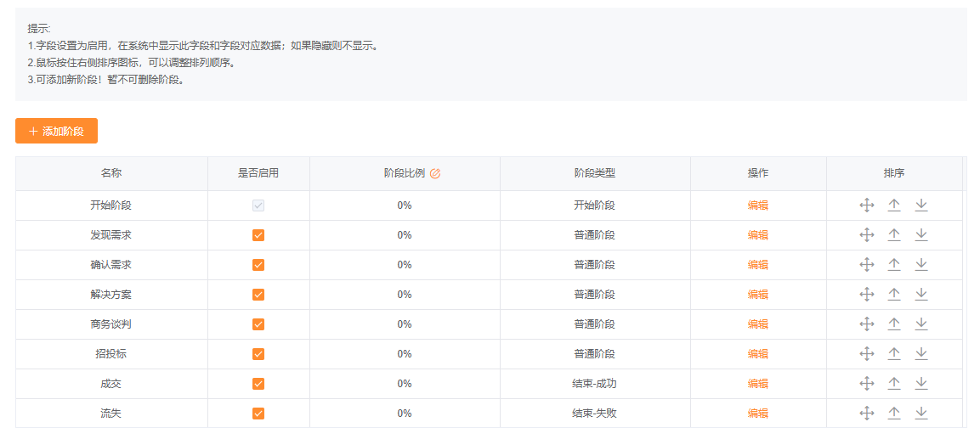Move 流失 stage up with arrow icon
Screen dimensions: 980x439
tap(894, 413)
